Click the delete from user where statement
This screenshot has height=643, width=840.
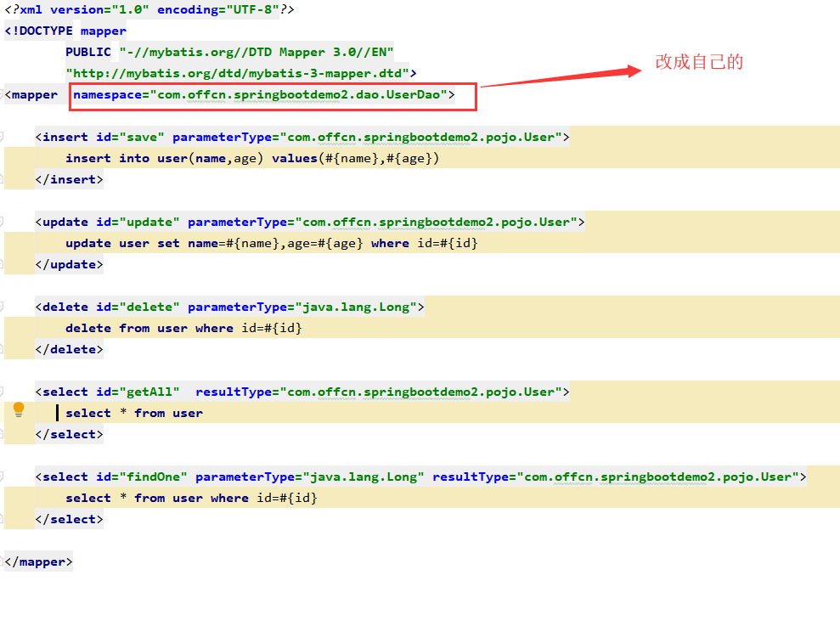183,329
